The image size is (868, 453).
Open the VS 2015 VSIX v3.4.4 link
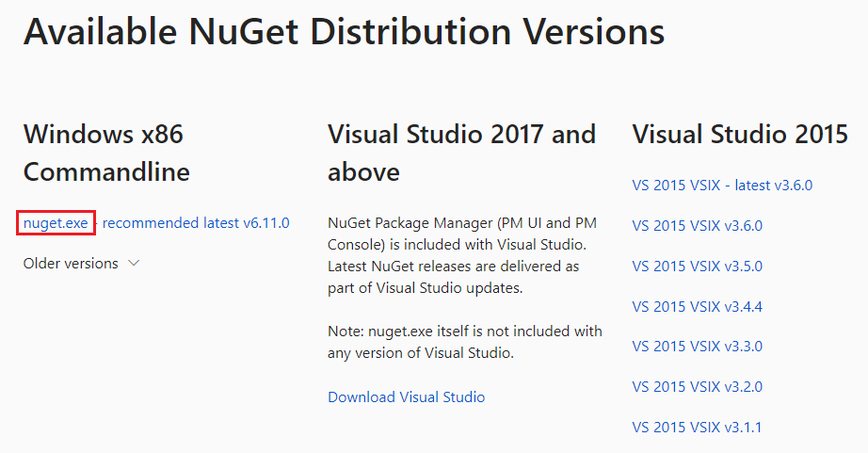[x=697, y=306]
